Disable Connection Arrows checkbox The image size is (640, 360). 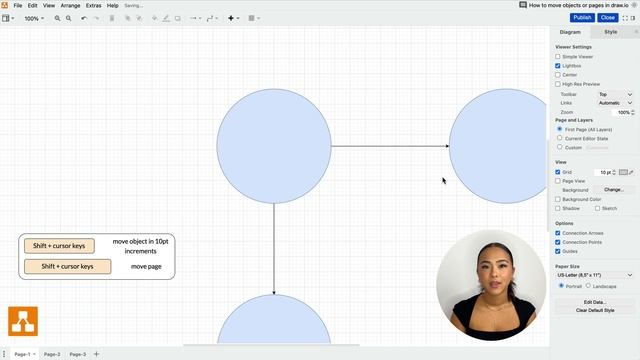558,233
